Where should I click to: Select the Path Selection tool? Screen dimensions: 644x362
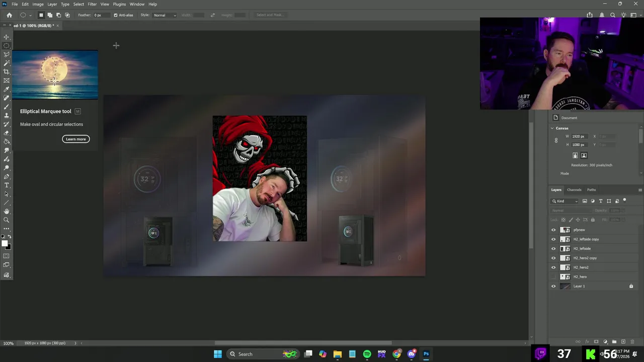[7, 194]
